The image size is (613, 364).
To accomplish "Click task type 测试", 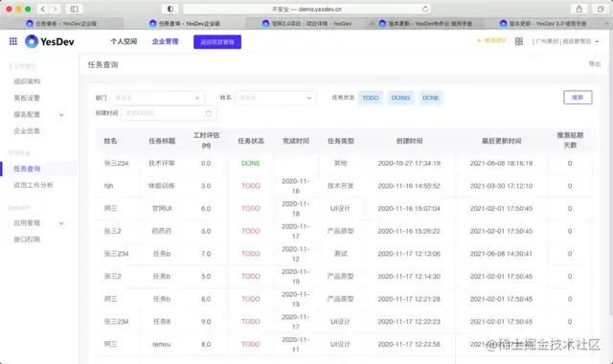I will (341, 254).
